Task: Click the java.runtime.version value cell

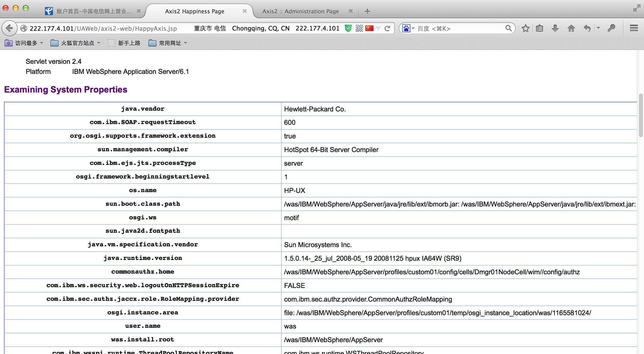Action: pyautogui.click(x=459, y=258)
